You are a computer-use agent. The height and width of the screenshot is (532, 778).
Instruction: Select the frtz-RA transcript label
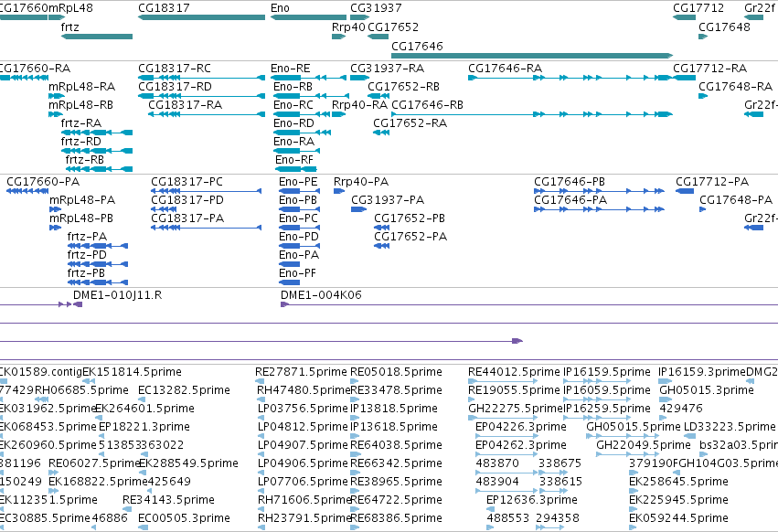click(x=80, y=123)
